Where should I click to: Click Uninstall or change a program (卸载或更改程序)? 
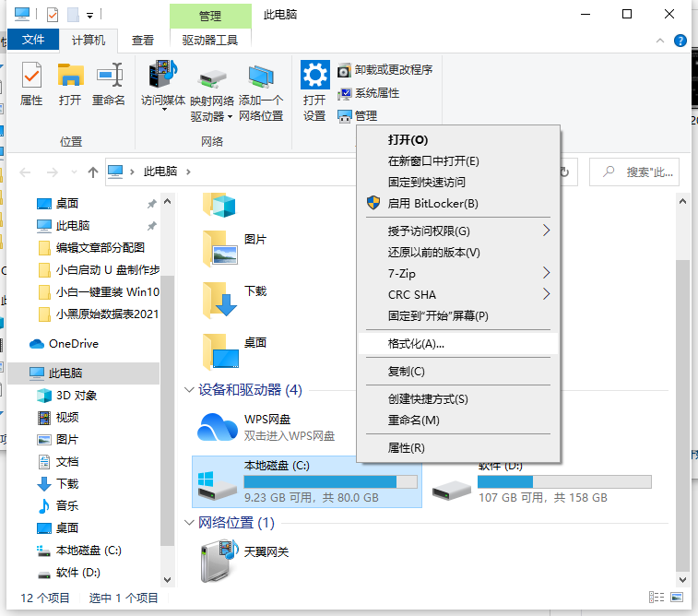(384, 70)
